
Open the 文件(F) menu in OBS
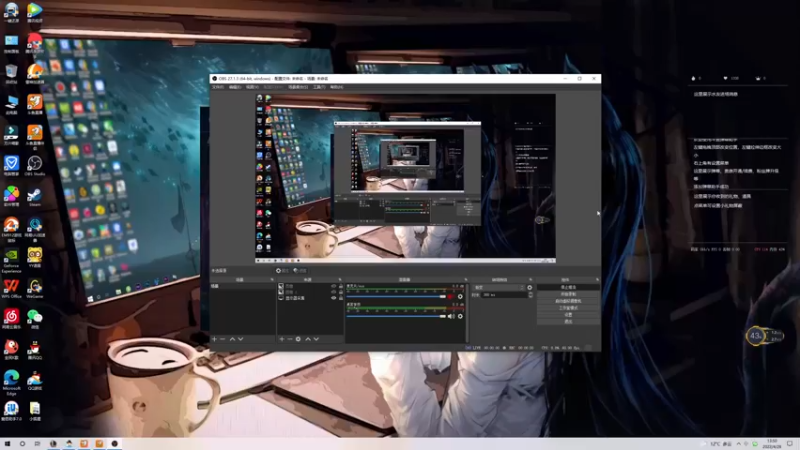(x=218, y=87)
